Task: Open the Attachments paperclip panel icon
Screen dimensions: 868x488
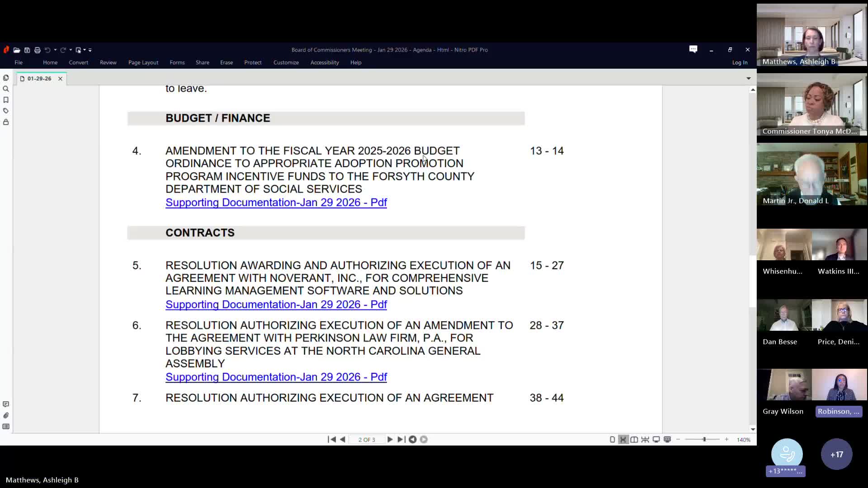Action: tap(6, 415)
